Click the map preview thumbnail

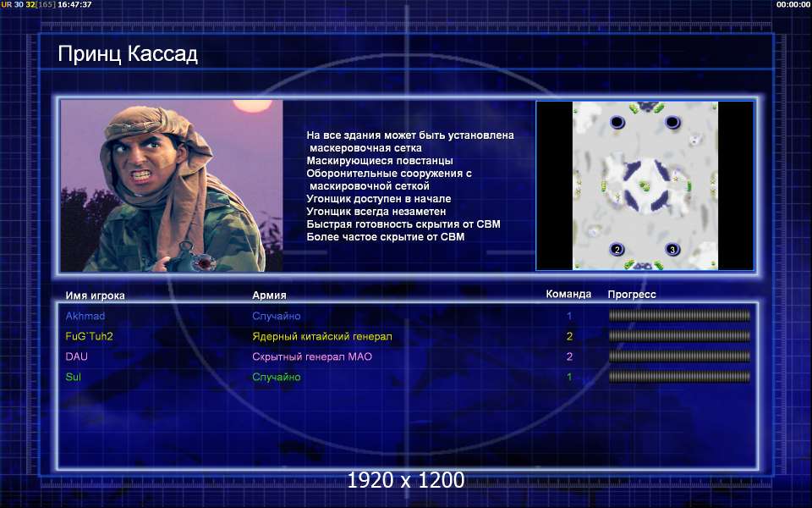(645, 185)
